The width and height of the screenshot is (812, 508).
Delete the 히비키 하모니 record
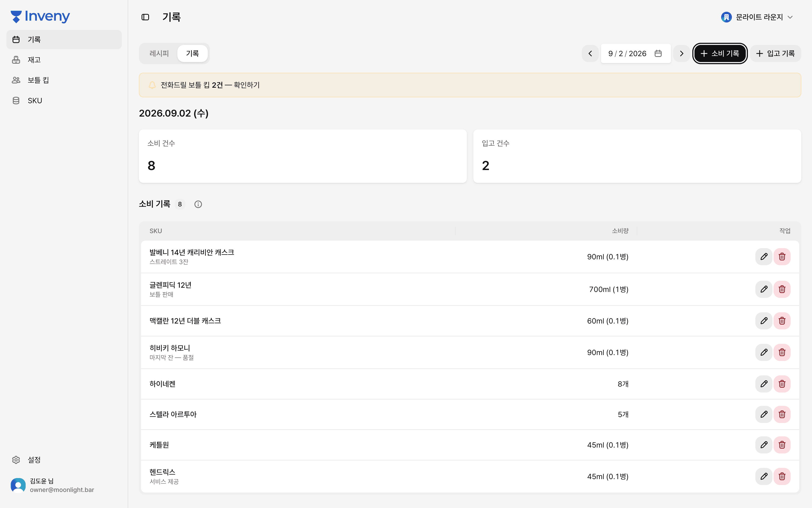pyautogui.click(x=782, y=352)
